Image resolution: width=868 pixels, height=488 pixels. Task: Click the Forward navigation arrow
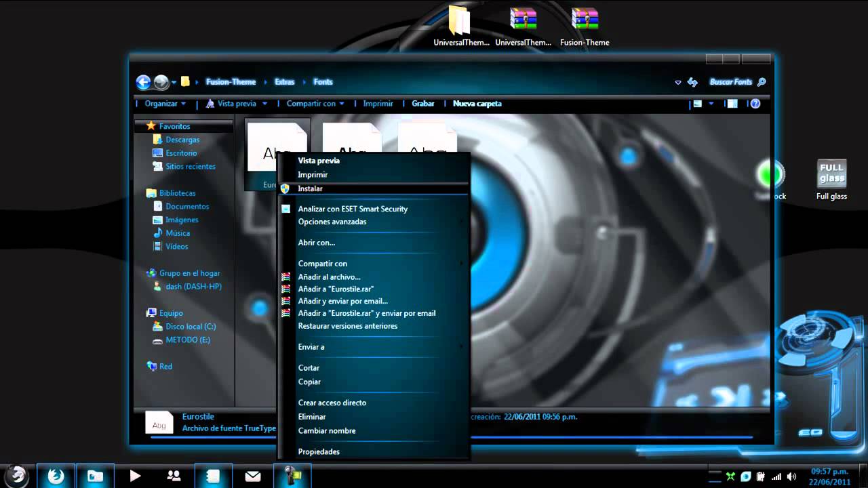[161, 82]
